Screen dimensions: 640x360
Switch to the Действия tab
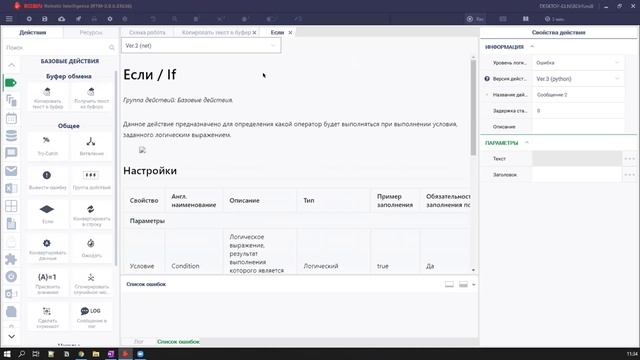pos(33,32)
